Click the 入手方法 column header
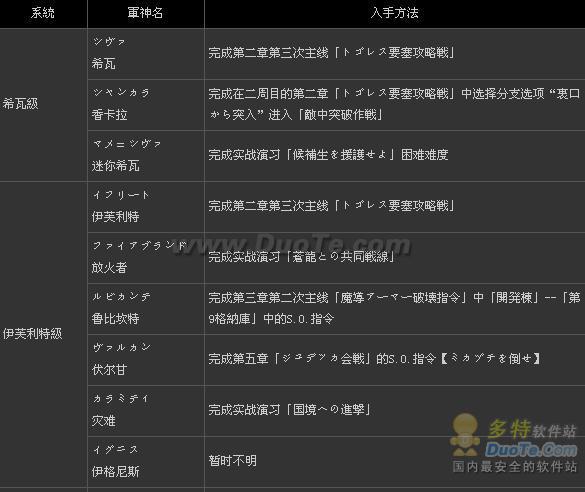This screenshot has height=492, width=585. coord(395,13)
